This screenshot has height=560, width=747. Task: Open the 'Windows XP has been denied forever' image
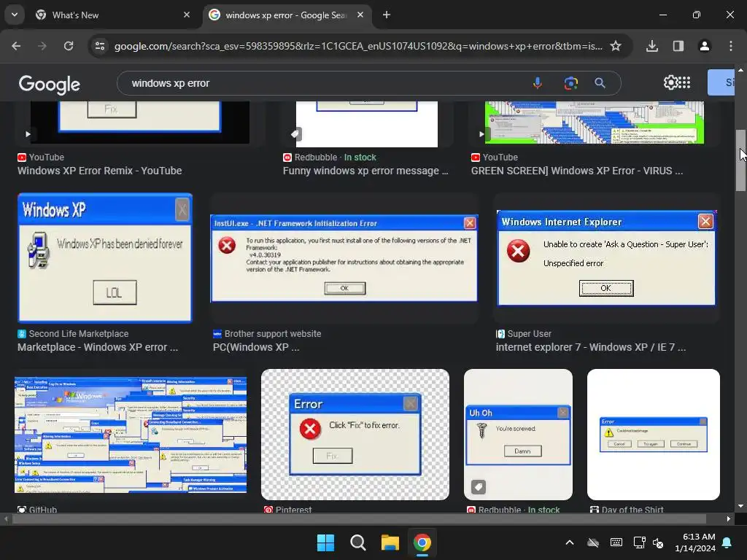(105, 257)
